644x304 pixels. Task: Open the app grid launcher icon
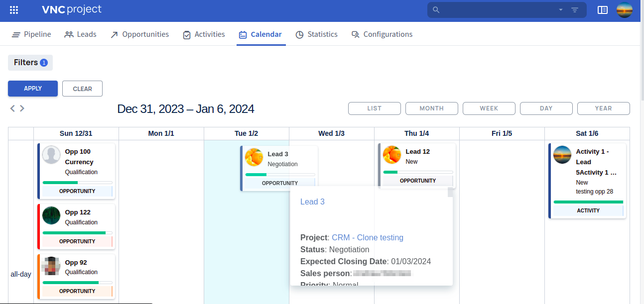14,10
